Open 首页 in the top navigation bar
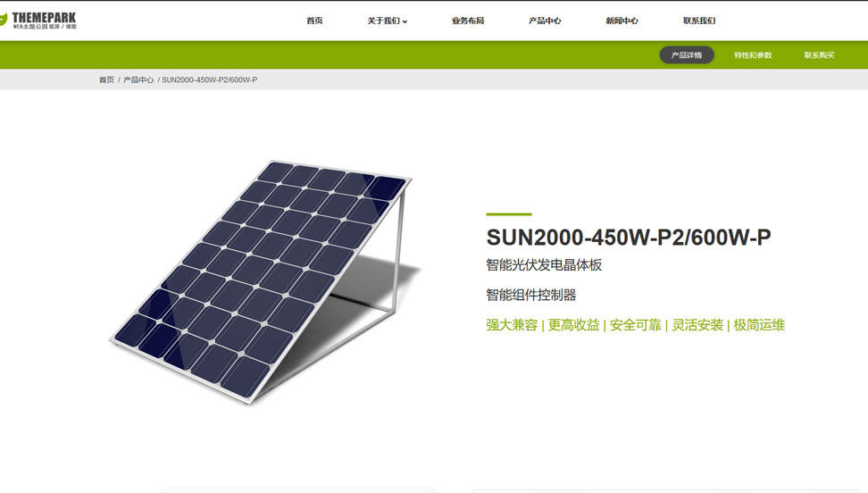The image size is (868, 493). 314,21
